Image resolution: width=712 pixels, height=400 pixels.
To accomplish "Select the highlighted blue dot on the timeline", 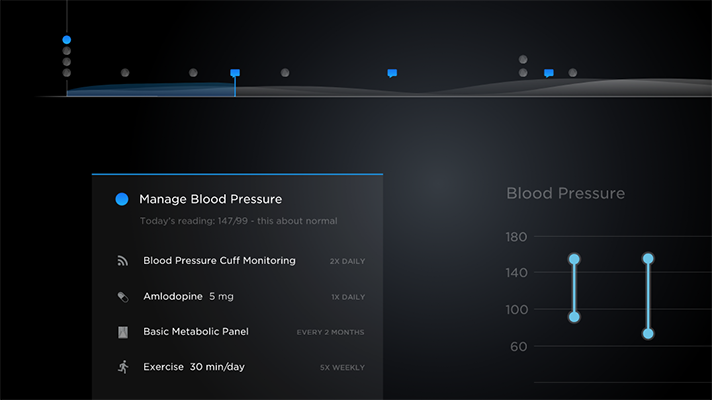I will click(67, 40).
